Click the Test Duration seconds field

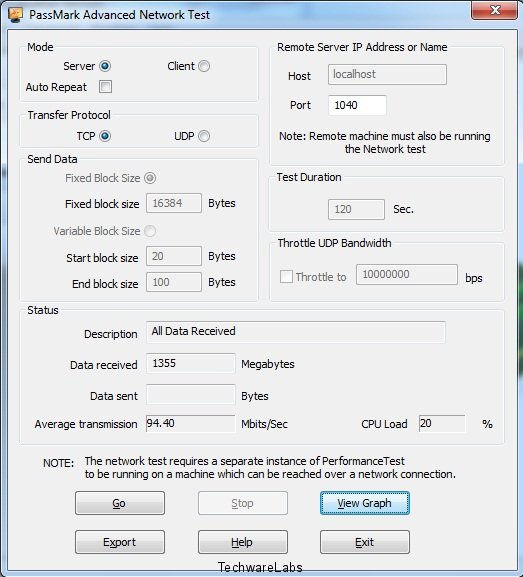[x=356, y=209]
